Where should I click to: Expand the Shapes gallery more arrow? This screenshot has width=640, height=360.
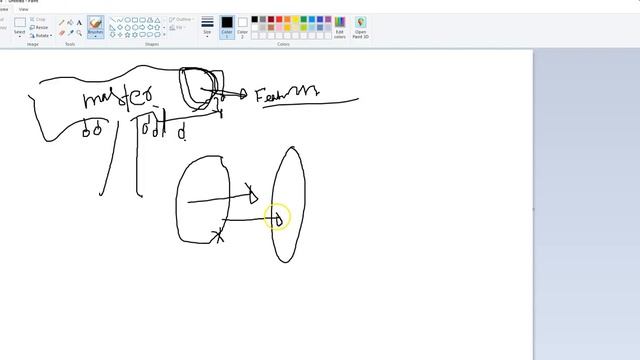164,35
